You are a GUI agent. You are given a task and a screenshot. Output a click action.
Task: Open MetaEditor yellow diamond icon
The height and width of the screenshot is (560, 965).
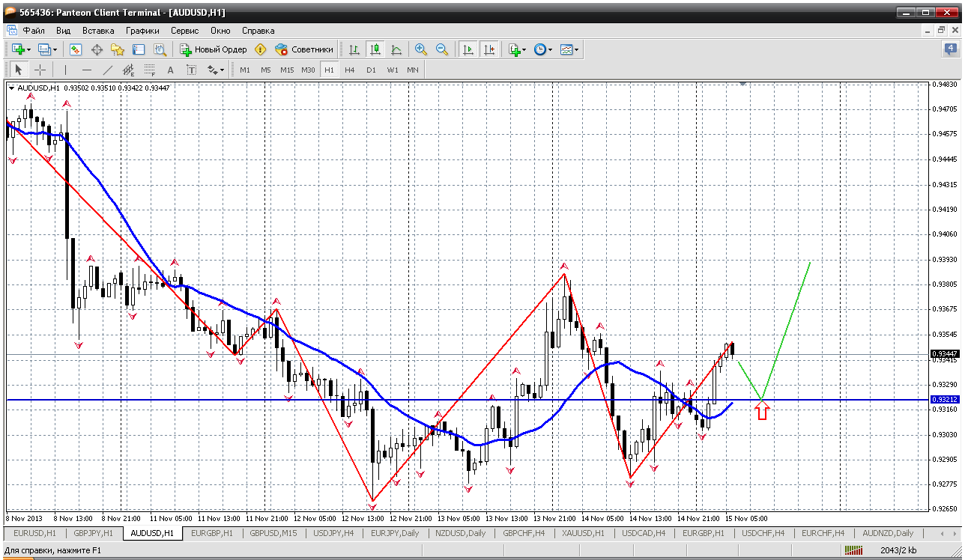260,49
